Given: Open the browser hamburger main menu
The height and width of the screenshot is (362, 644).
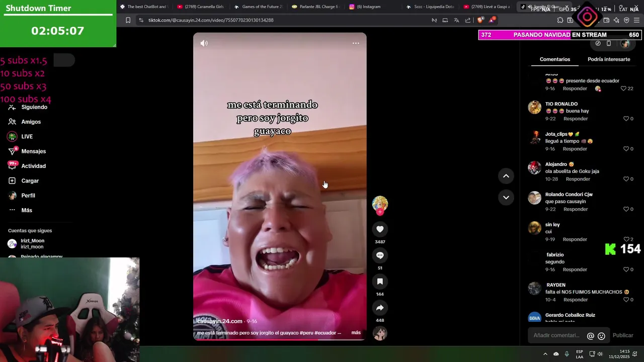Looking at the screenshot, I should (637, 20).
